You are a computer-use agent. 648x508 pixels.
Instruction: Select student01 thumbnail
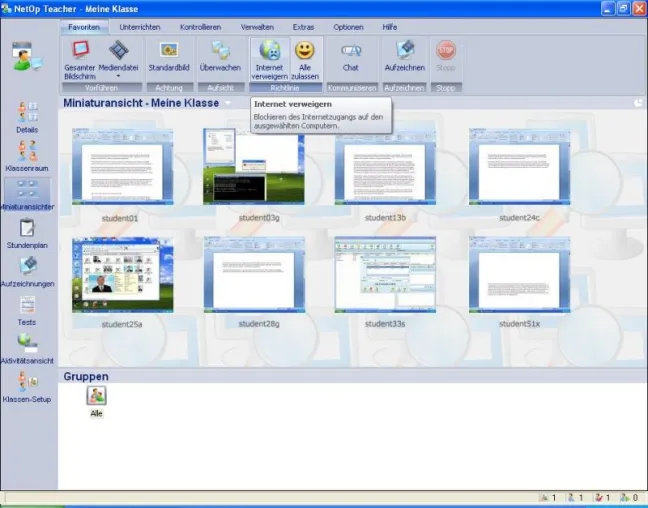click(122, 166)
